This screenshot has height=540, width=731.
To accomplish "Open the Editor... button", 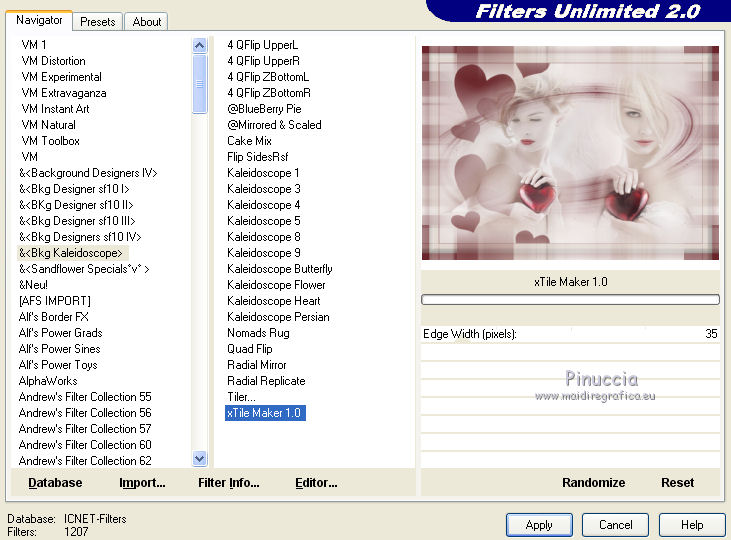I will pyautogui.click(x=316, y=483).
